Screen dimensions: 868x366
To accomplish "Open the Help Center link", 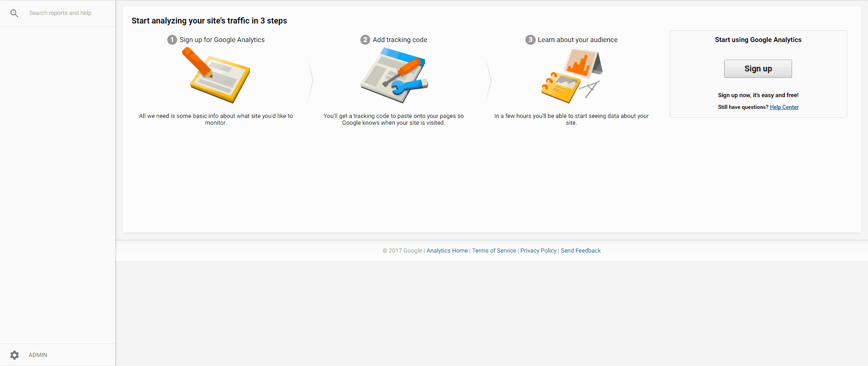I will pyautogui.click(x=784, y=107).
